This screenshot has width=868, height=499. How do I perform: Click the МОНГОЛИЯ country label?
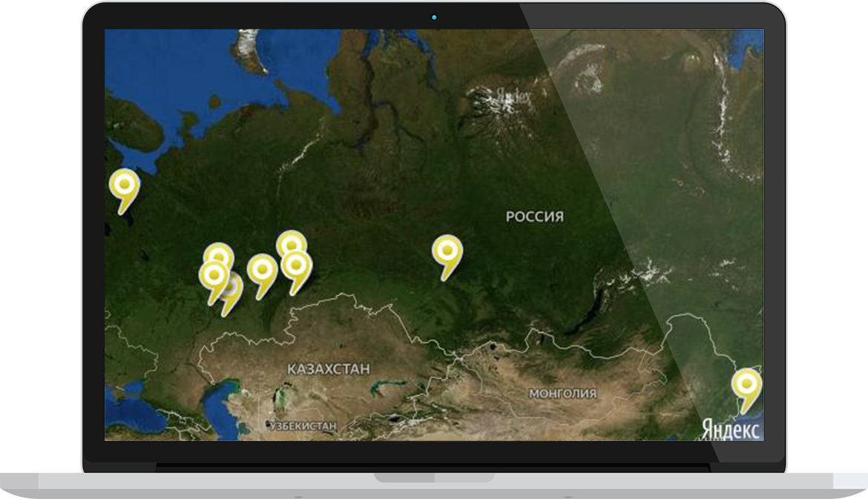click(x=562, y=393)
